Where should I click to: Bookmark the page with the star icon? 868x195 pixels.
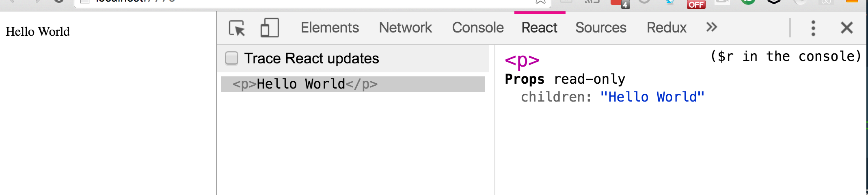540,2
